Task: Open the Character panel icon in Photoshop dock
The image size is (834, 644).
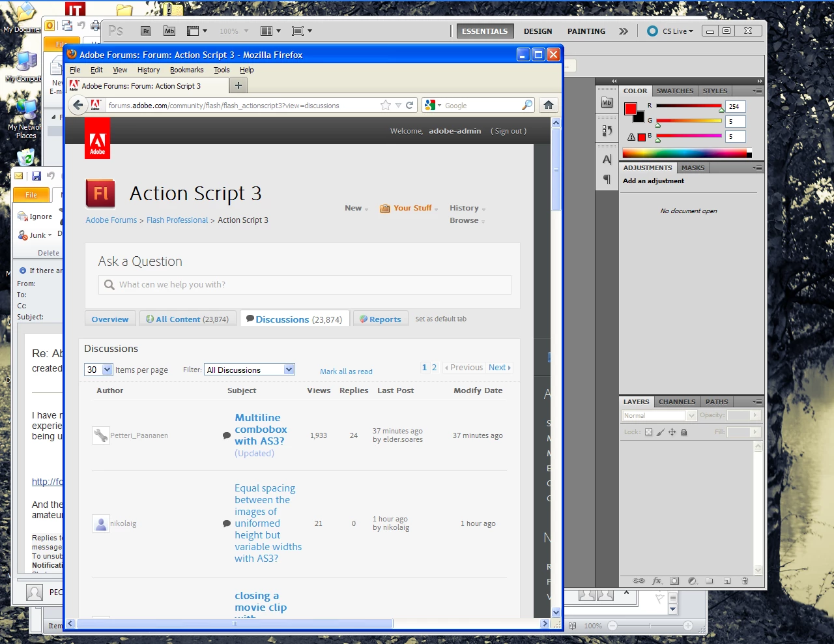Action: tap(607, 159)
